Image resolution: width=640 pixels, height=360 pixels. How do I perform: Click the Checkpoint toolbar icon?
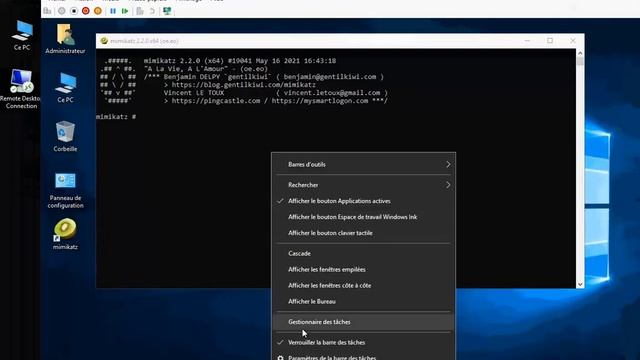tap(140, 11)
